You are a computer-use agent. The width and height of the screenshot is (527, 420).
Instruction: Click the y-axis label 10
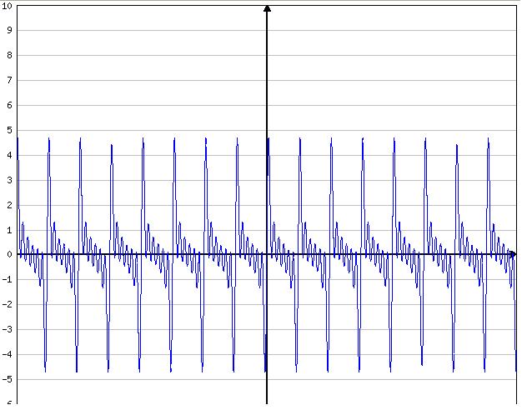click(7, 6)
